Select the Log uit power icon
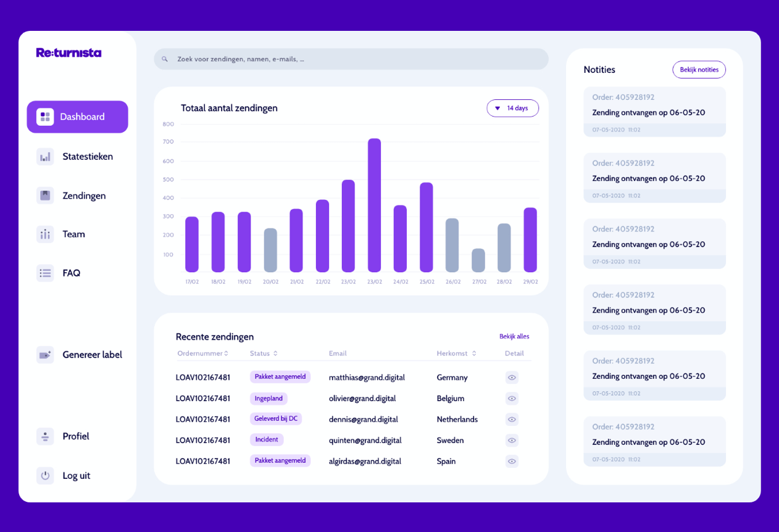Image resolution: width=779 pixels, height=532 pixels. click(45, 476)
